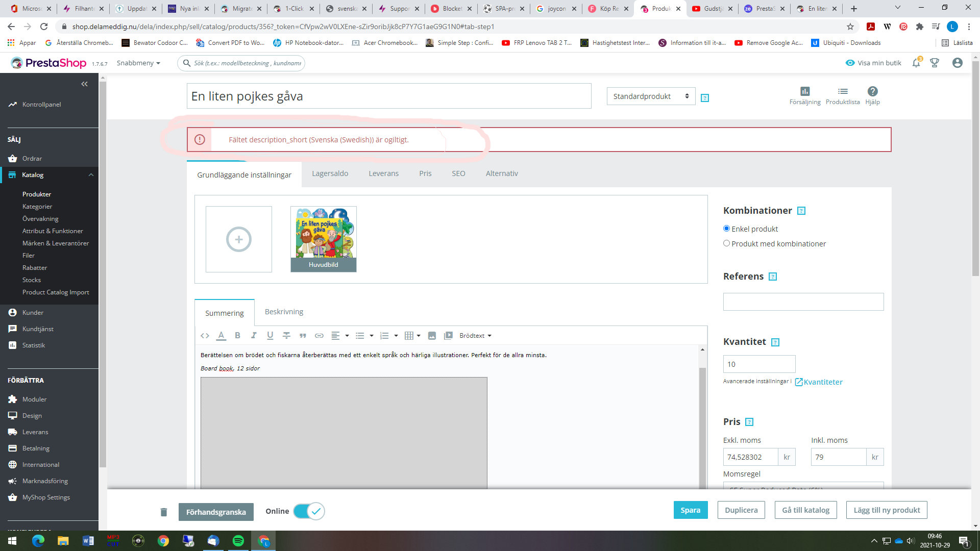Select Produkt med kombinationer radio option
The width and height of the screenshot is (980, 551).
pos(726,243)
